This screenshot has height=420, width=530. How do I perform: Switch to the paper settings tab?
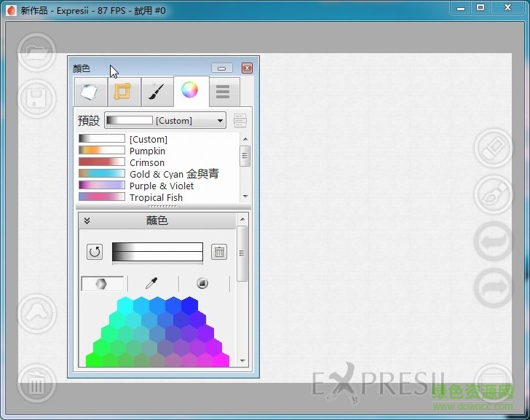pos(89,92)
